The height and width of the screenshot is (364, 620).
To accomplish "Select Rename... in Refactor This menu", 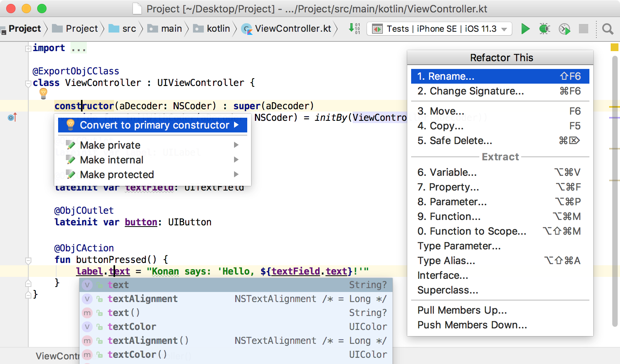I will [x=500, y=76].
